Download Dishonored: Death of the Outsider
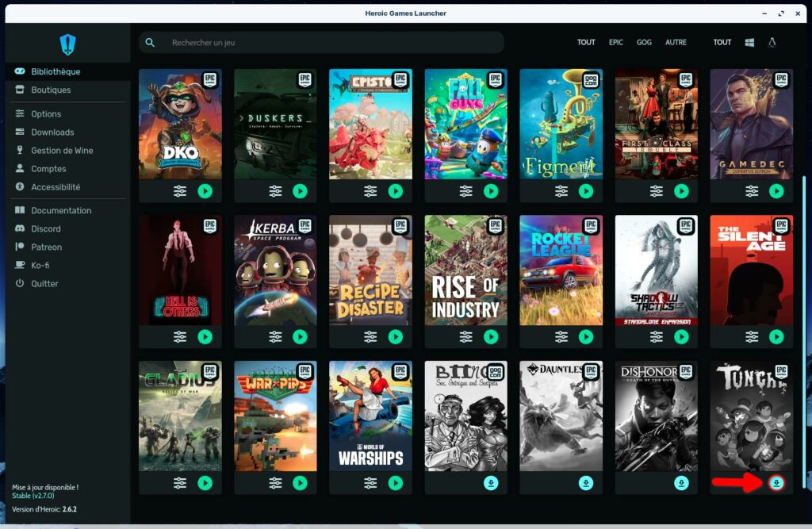 point(681,483)
